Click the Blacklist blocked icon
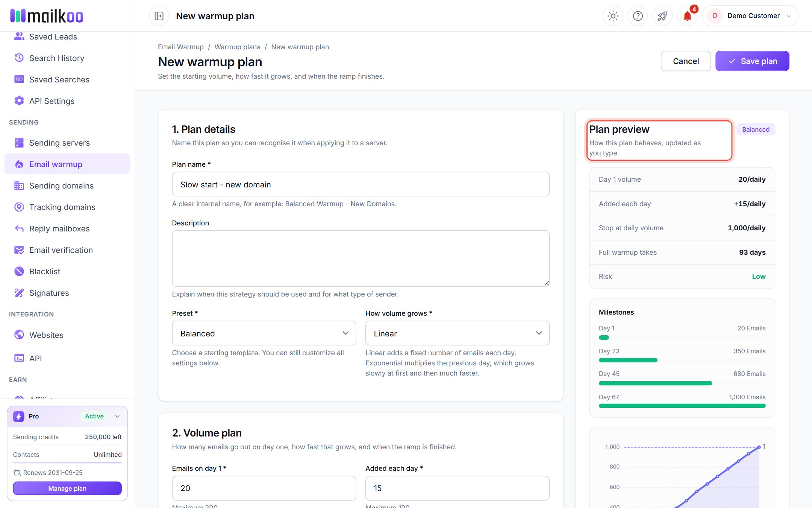 coord(19,271)
